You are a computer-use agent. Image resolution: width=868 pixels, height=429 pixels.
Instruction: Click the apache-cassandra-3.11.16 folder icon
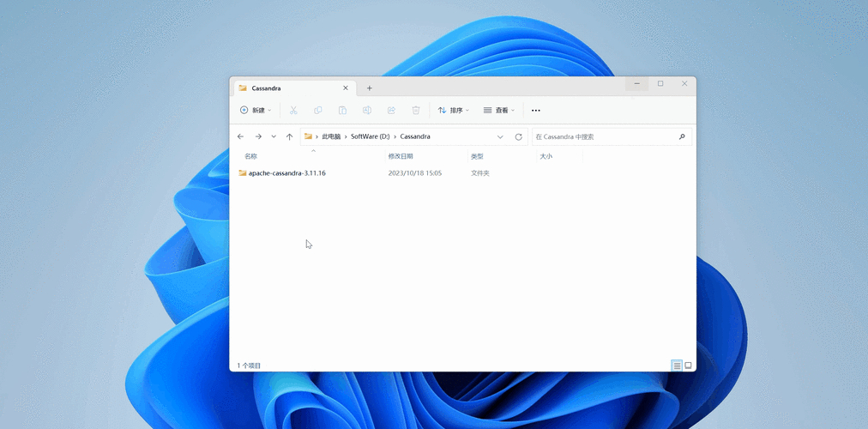pos(243,172)
